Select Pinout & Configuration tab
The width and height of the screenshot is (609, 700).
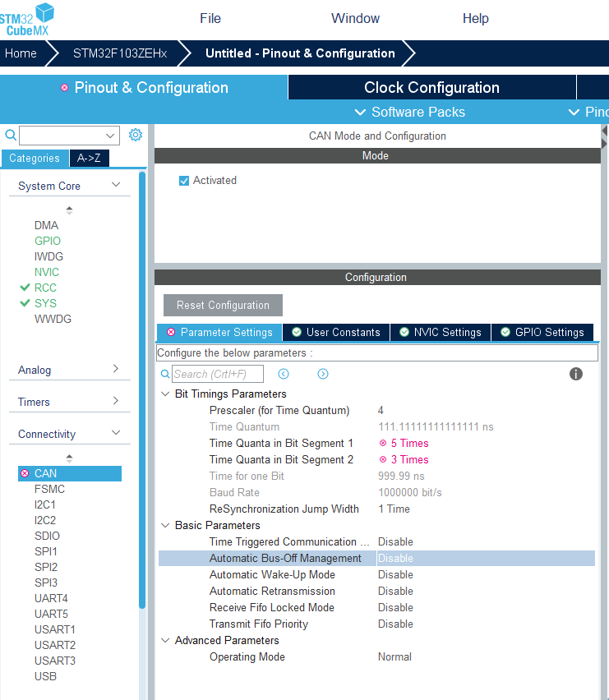click(144, 87)
